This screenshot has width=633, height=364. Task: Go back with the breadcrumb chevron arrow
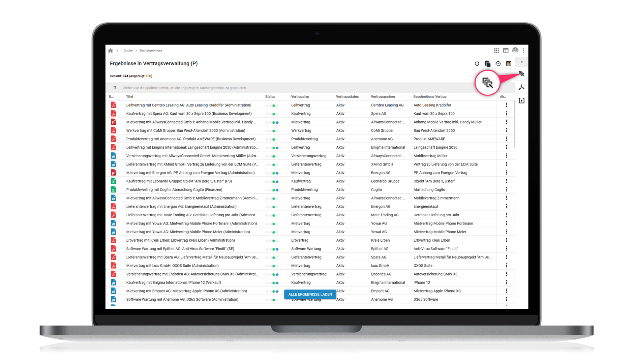118,50
